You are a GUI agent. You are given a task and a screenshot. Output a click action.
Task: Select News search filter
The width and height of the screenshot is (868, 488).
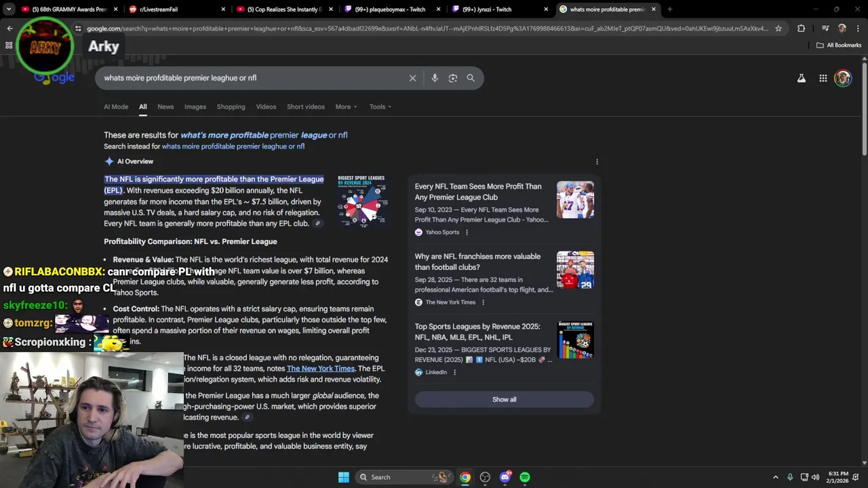tap(165, 106)
